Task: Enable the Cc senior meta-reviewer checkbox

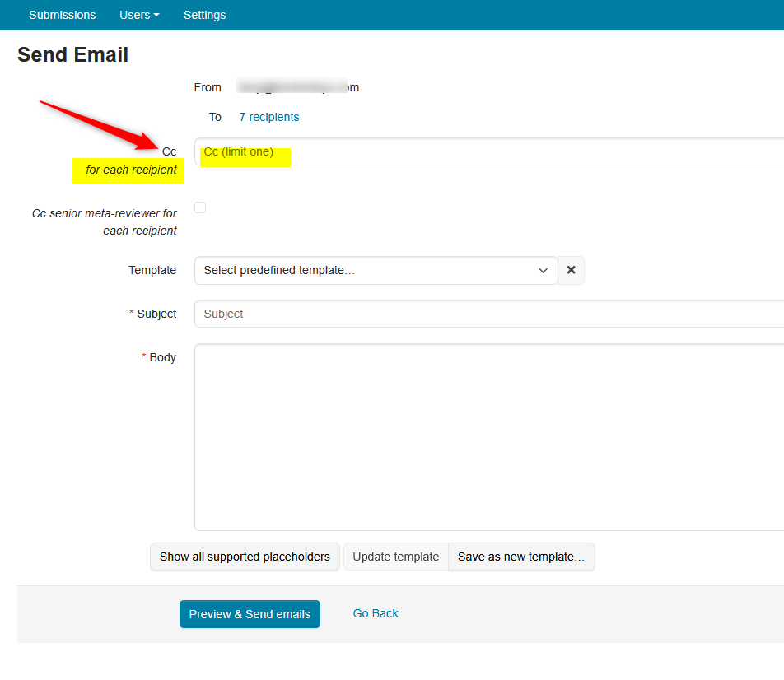Action: click(199, 207)
